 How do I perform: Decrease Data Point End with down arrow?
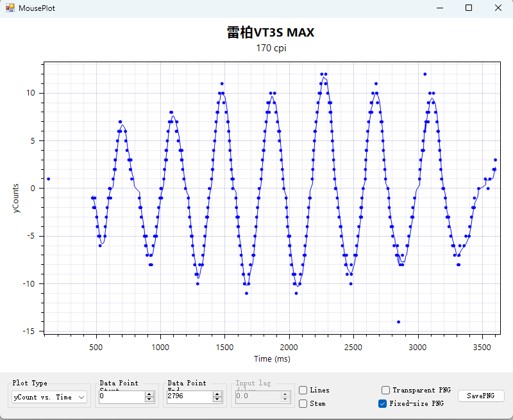pyautogui.click(x=217, y=399)
